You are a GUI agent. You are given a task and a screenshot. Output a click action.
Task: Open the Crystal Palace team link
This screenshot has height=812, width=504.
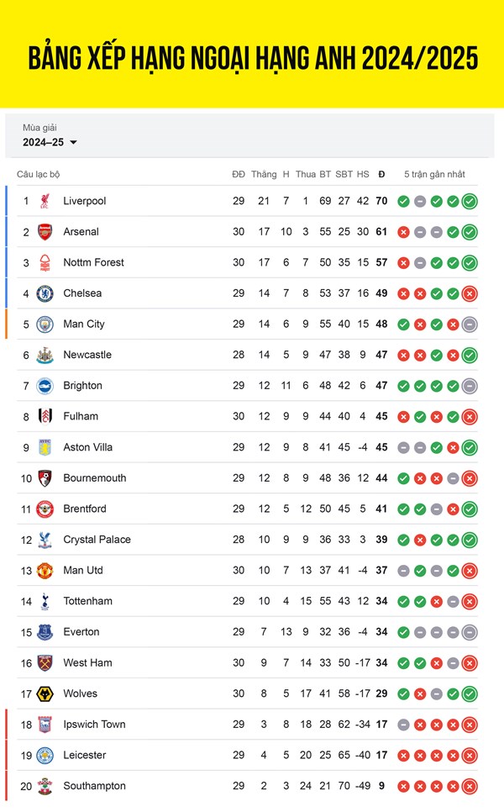97,540
